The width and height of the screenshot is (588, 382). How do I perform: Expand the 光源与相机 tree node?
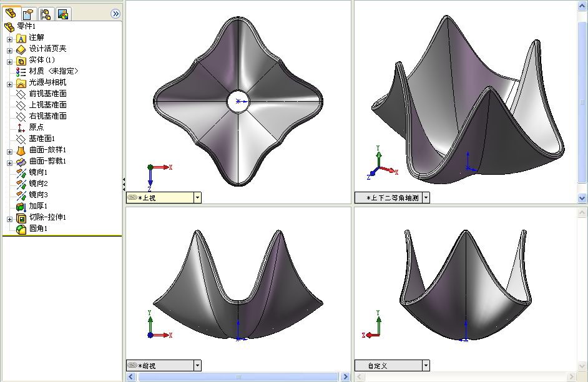click(x=9, y=84)
